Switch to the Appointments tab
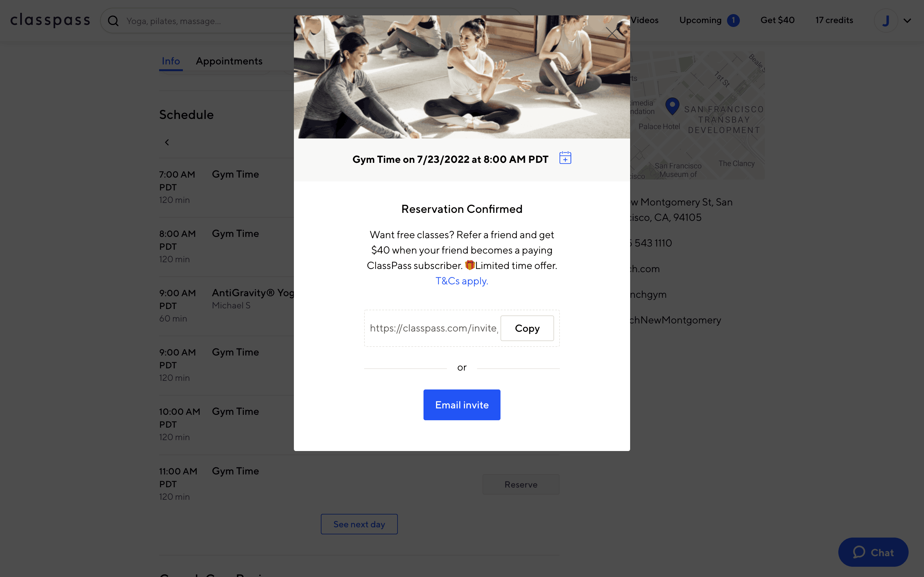924x577 pixels. point(229,61)
